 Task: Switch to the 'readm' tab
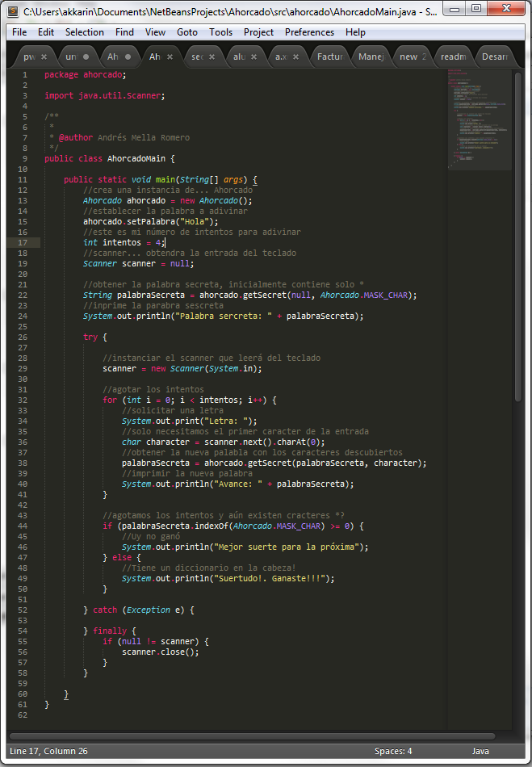(454, 57)
